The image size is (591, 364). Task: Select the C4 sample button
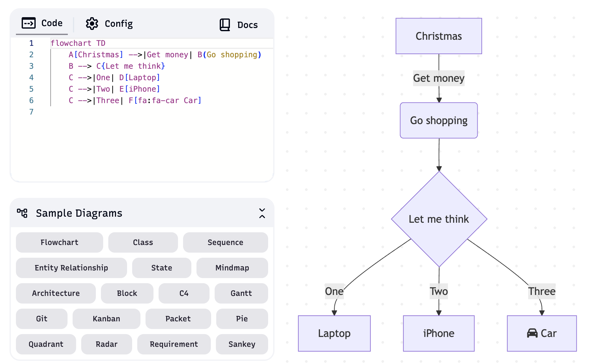[x=184, y=293]
